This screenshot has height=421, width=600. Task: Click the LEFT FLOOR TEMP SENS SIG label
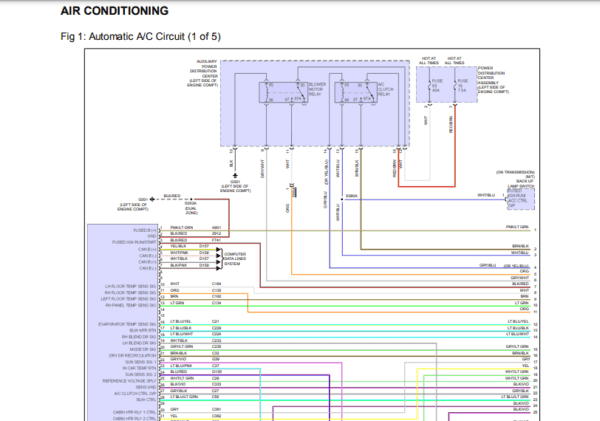129,299
